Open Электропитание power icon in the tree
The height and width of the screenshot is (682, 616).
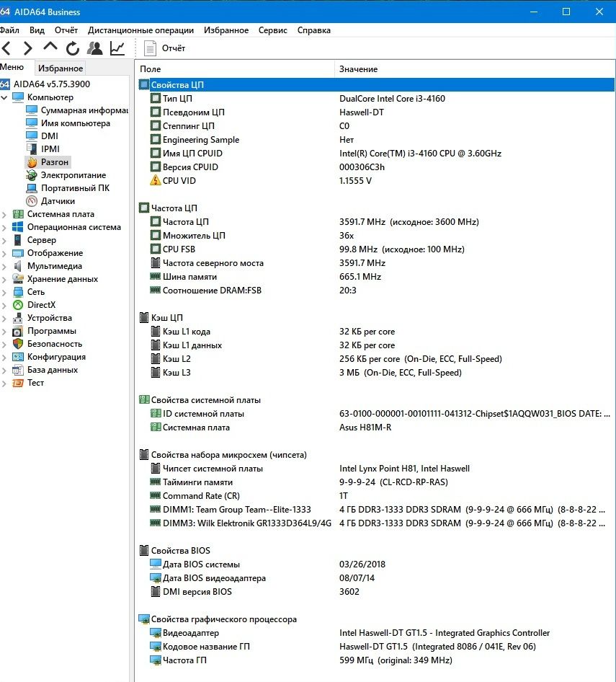pos(32,175)
